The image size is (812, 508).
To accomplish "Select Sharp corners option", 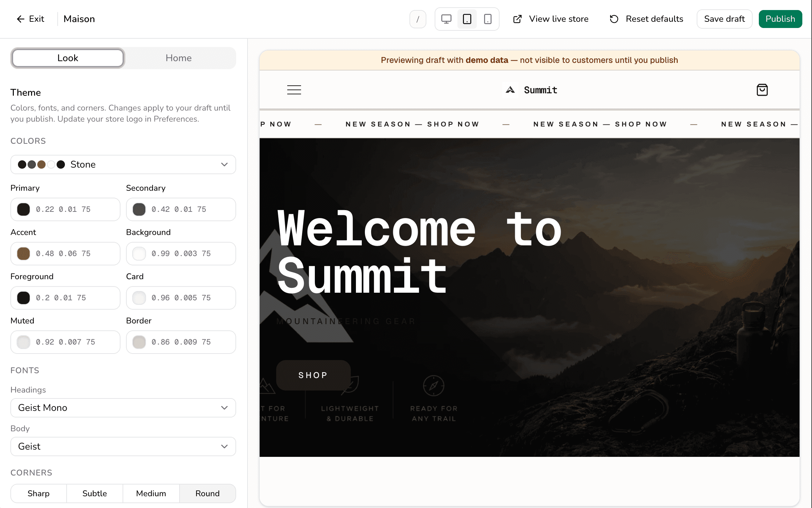I will point(39,493).
